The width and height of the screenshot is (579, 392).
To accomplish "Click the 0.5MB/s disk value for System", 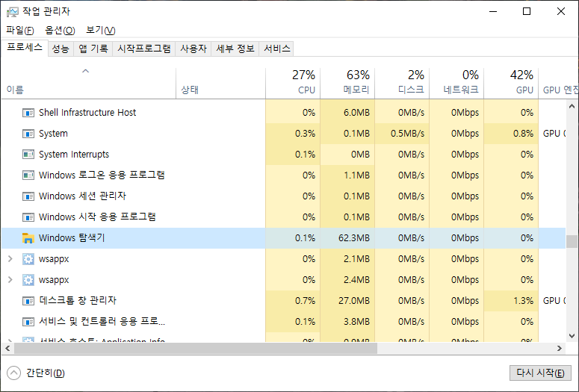I will tap(407, 134).
